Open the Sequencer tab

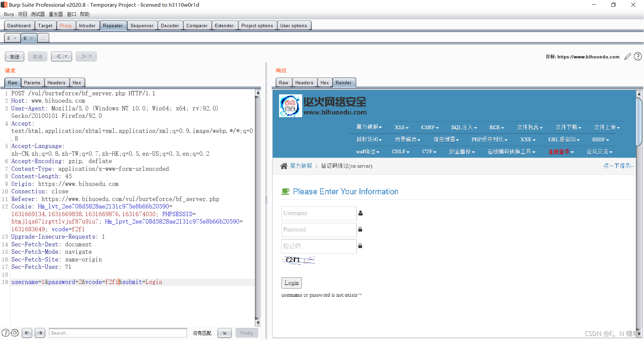coord(142,26)
